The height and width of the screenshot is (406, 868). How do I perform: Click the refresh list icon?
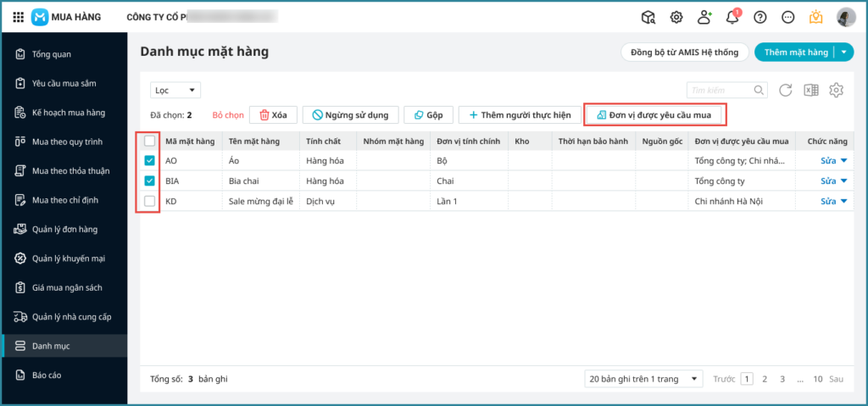tap(786, 90)
